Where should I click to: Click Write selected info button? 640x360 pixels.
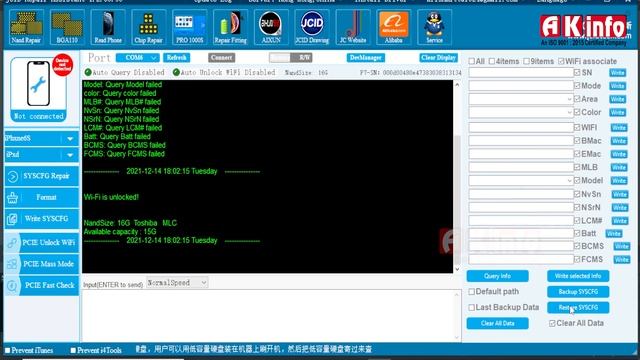coord(578,276)
